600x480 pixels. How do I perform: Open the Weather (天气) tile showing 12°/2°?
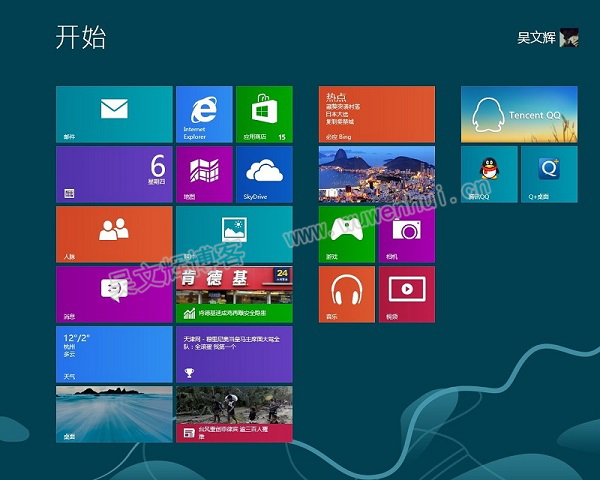(x=114, y=354)
